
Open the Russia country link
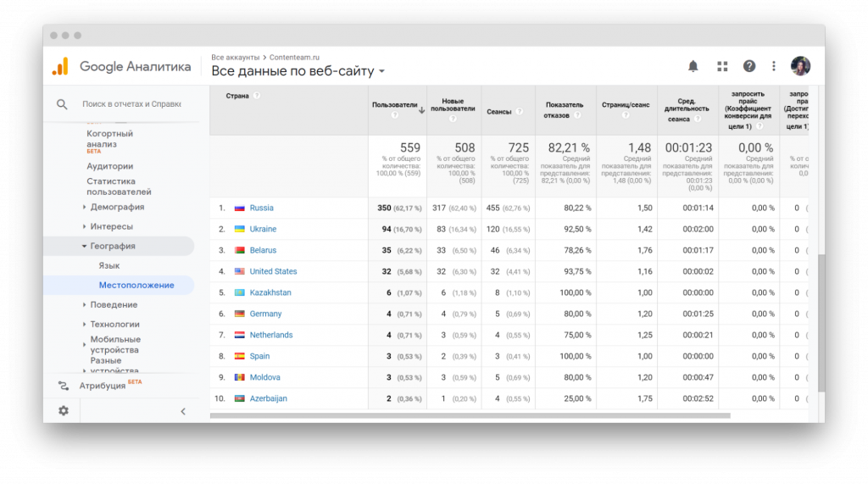click(x=261, y=208)
